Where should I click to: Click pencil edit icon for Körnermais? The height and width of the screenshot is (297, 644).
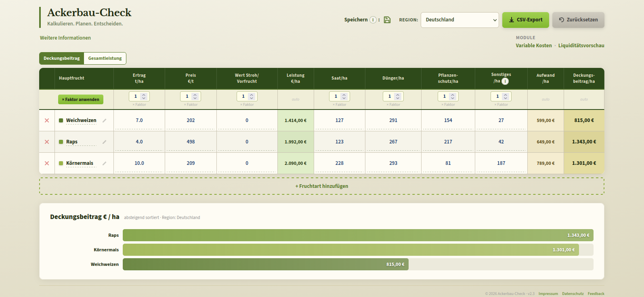click(105, 163)
